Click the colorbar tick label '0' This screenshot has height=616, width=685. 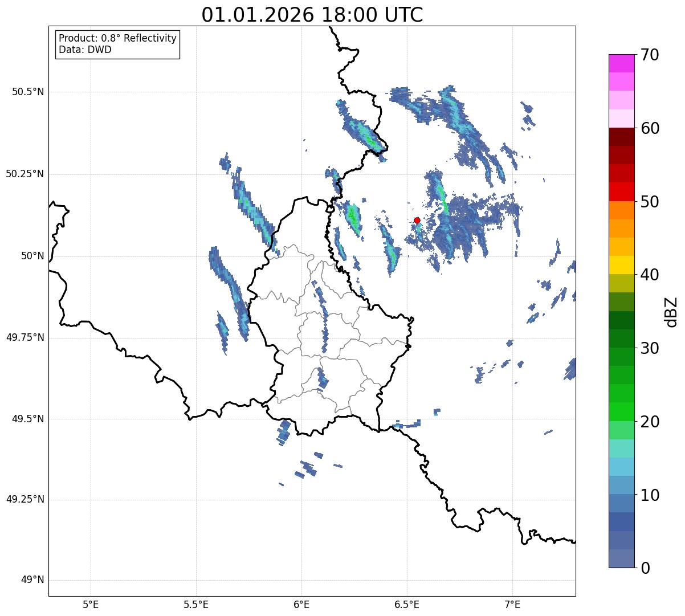pyautogui.click(x=645, y=568)
